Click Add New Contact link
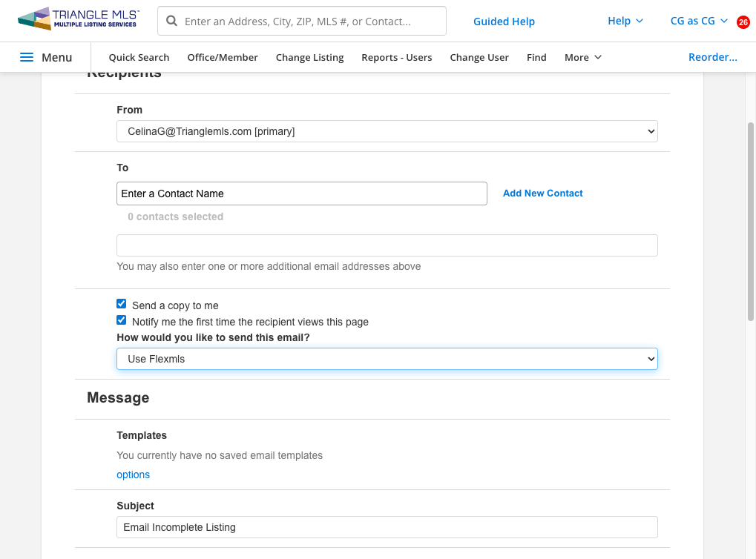The width and height of the screenshot is (756, 559). 543,193
